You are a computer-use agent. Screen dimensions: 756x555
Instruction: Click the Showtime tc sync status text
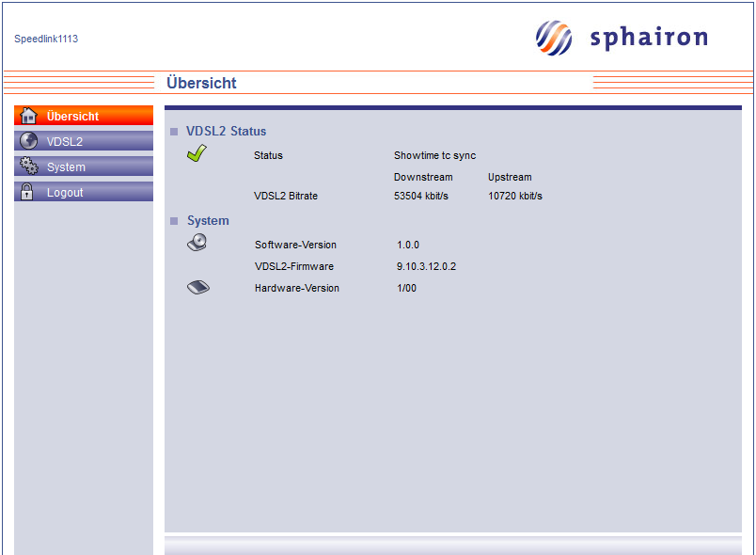coord(434,155)
